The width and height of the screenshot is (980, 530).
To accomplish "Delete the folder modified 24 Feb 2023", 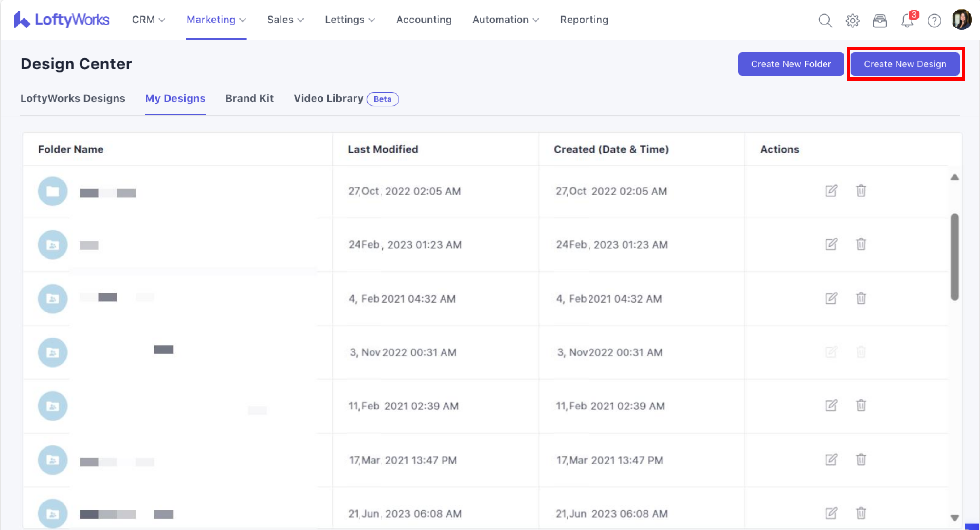I will (861, 244).
